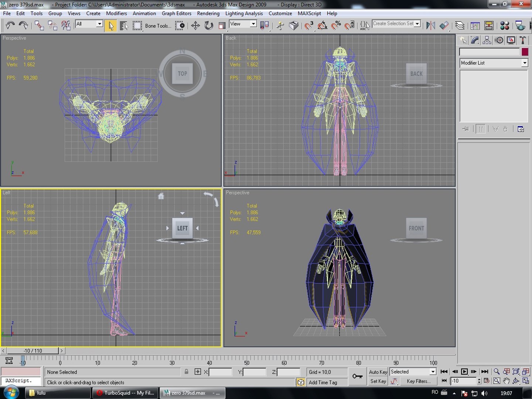Image resolution: width=532 pixels, height=399 pixels.
Task: Click Configure Modifier Sets icon
Action: (521, 129)
